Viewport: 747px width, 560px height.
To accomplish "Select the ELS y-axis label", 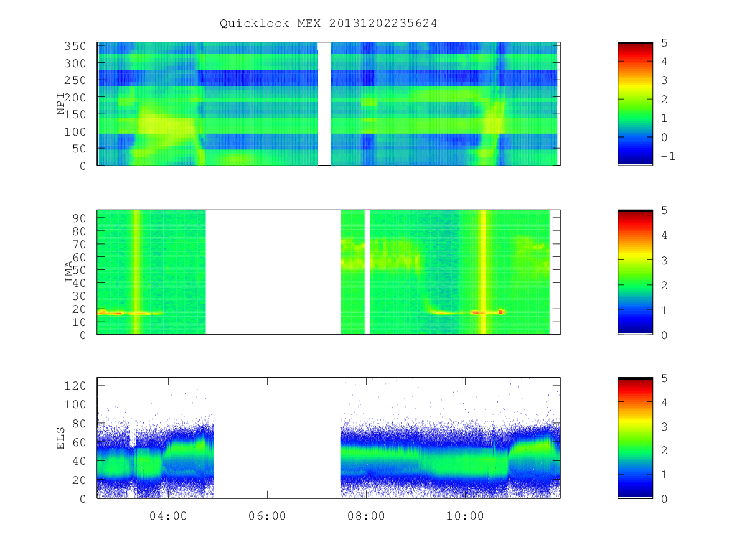I will (62, 438).
